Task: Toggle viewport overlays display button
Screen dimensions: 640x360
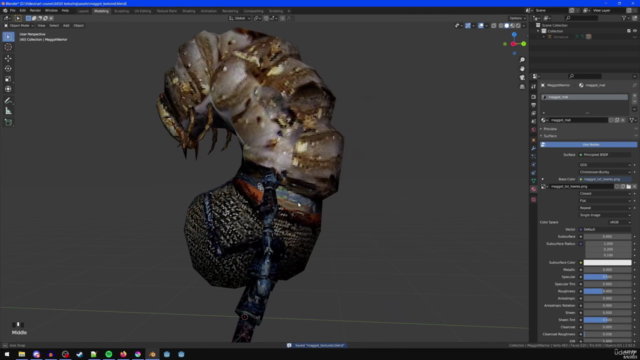Action: 481,26
